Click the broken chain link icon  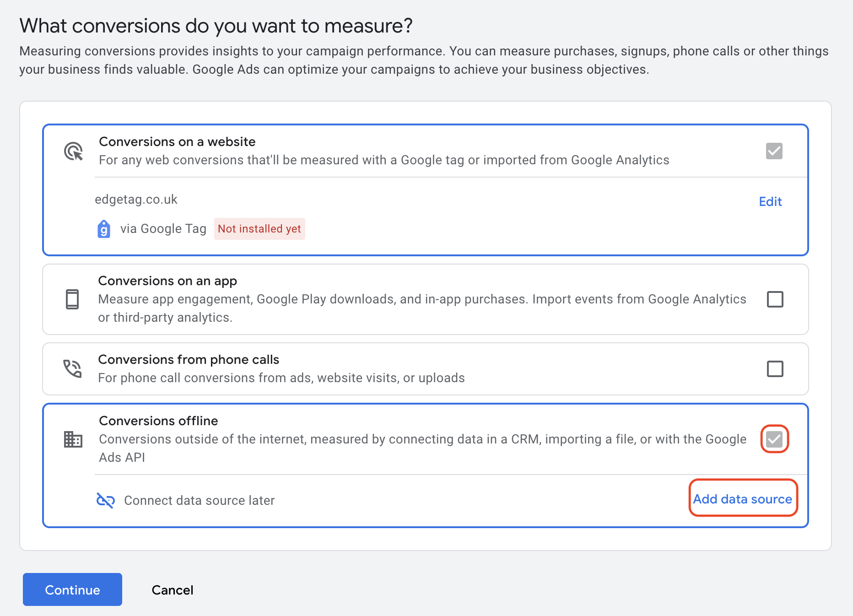pyautogui.click(x=105, y=500)
